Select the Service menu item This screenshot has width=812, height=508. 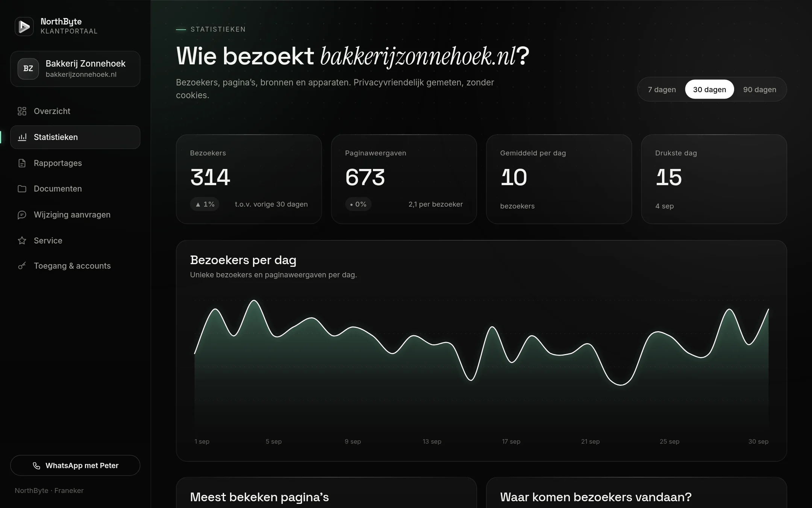click(x=75, y=240)
